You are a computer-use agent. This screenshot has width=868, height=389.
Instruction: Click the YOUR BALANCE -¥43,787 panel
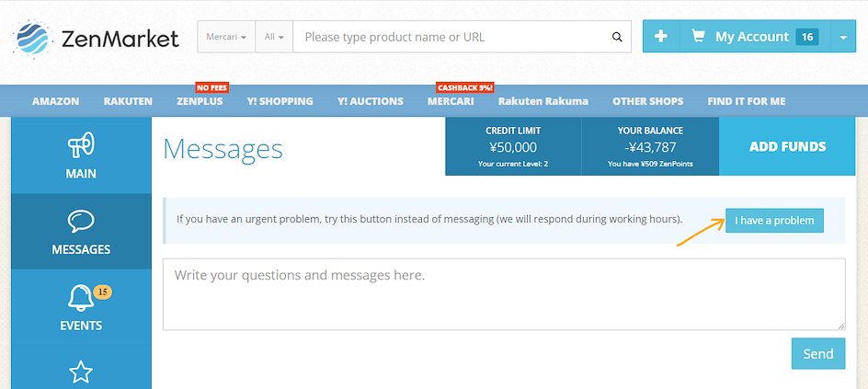tap(650, 146)
